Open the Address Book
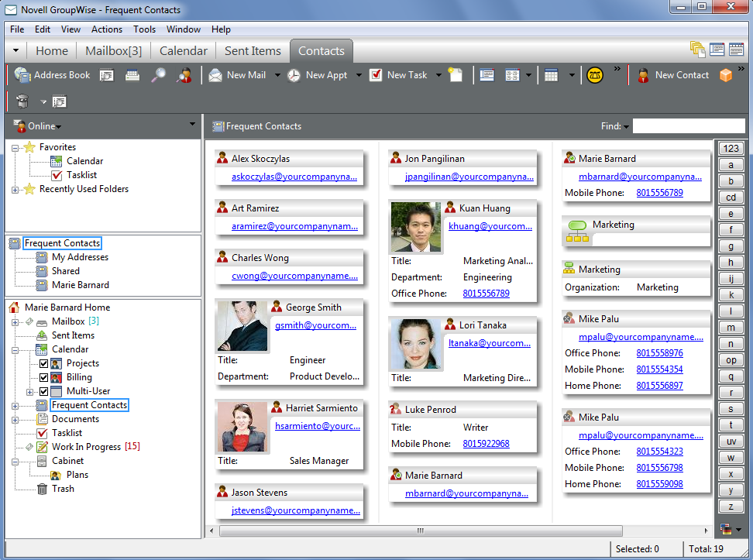This screenshot has width=753, height=560. click(x=52, y=75)
